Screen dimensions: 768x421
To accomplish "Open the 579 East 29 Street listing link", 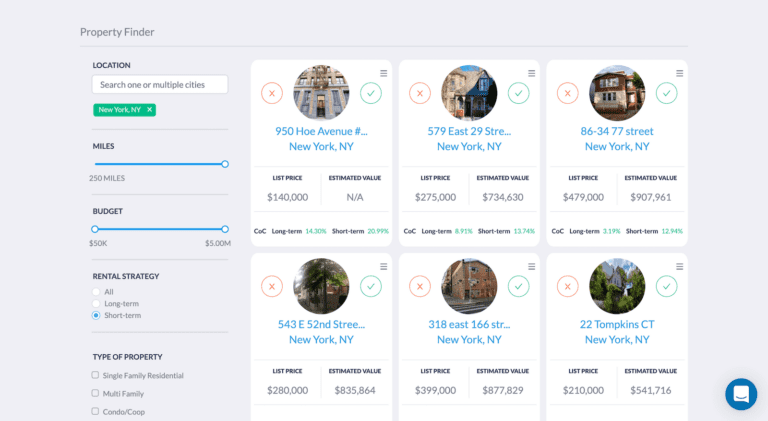I will (469, 131).
